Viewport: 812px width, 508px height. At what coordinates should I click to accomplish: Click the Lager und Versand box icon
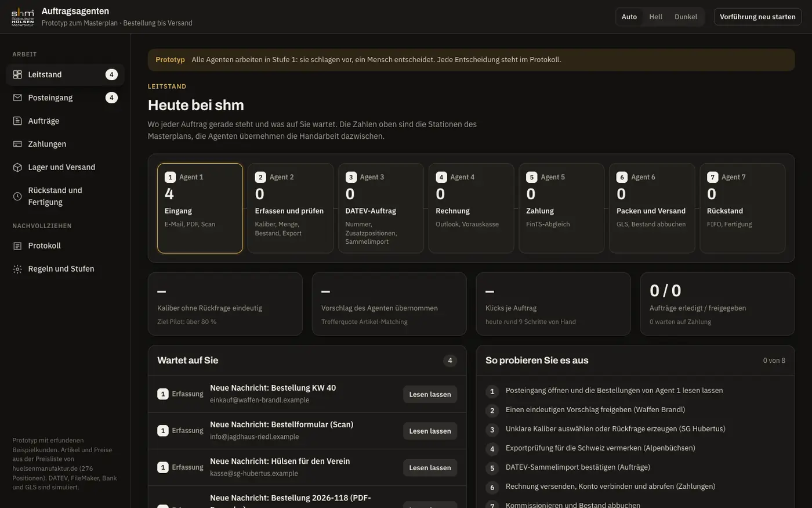(17, 167)
